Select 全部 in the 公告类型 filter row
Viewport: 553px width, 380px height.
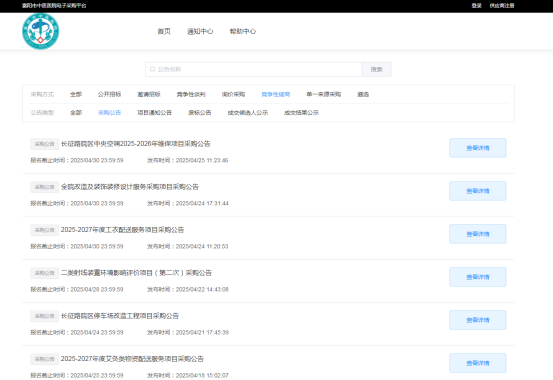(x=76, y=113)
